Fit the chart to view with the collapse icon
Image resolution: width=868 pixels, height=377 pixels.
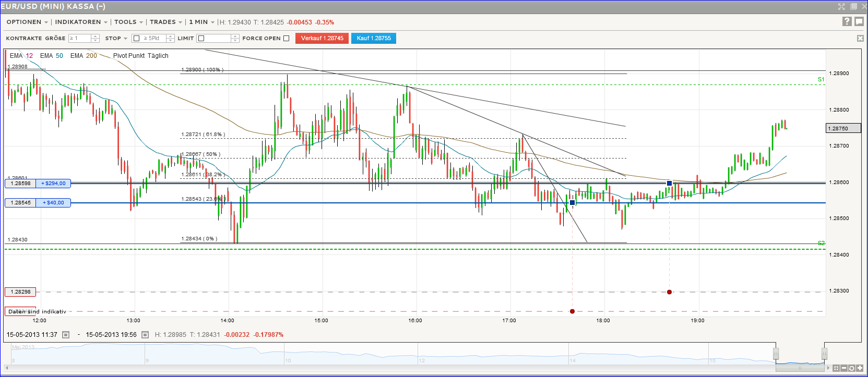[836, 368]
